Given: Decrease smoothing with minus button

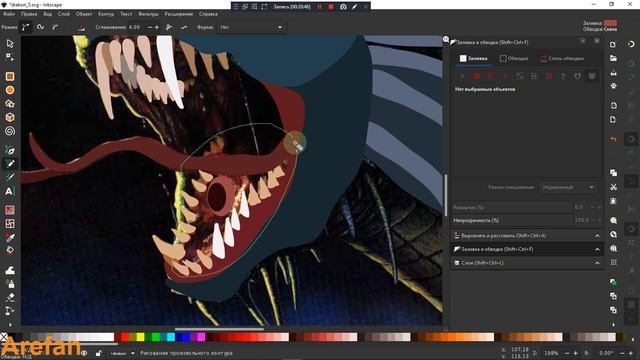Looking at the screenshot, I should [x=149, y=27].
